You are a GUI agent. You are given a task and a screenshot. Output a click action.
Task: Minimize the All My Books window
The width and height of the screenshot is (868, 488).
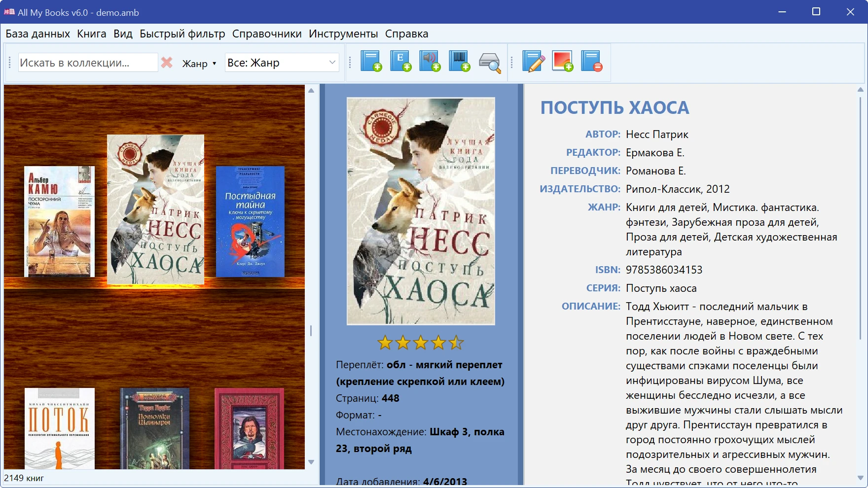(x=782, y=12)
